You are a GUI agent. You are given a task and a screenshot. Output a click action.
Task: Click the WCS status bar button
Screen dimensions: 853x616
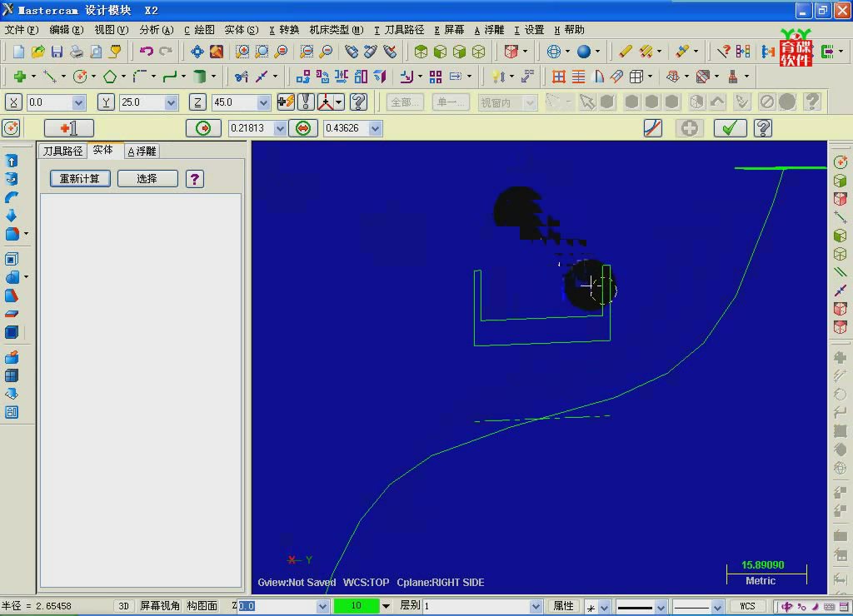click(x=747, y=606)
